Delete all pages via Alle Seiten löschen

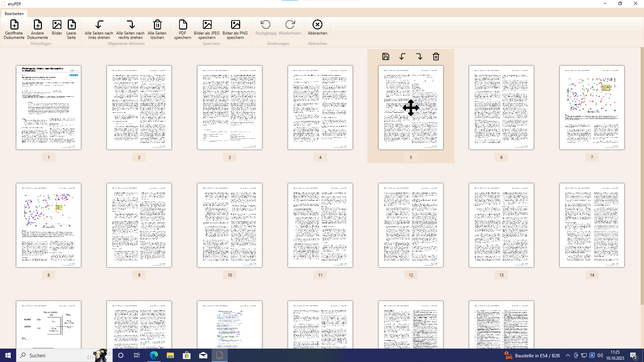[157, 25]
